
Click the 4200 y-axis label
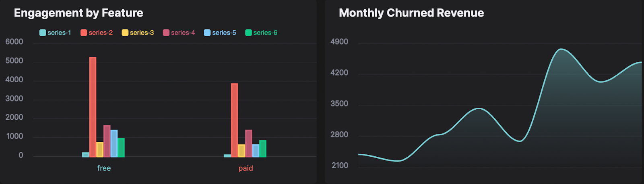coord(339,73)
